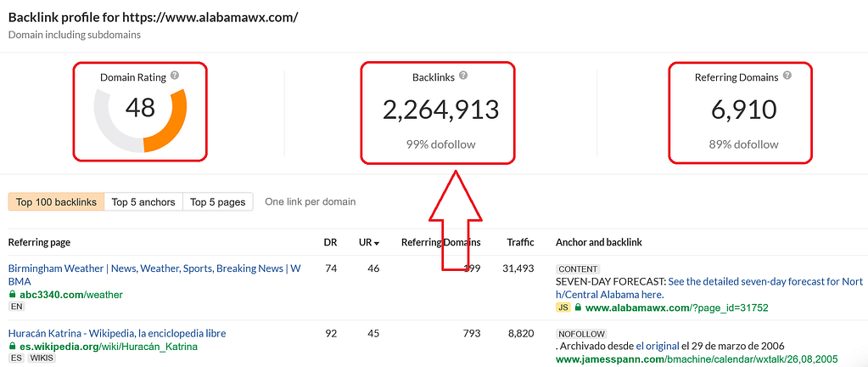Click the DR value 74
The height and width of the screenshot is (367, 868).
331,268
